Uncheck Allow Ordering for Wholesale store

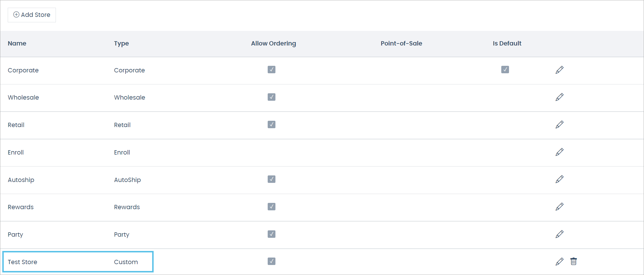pos(271,97)
